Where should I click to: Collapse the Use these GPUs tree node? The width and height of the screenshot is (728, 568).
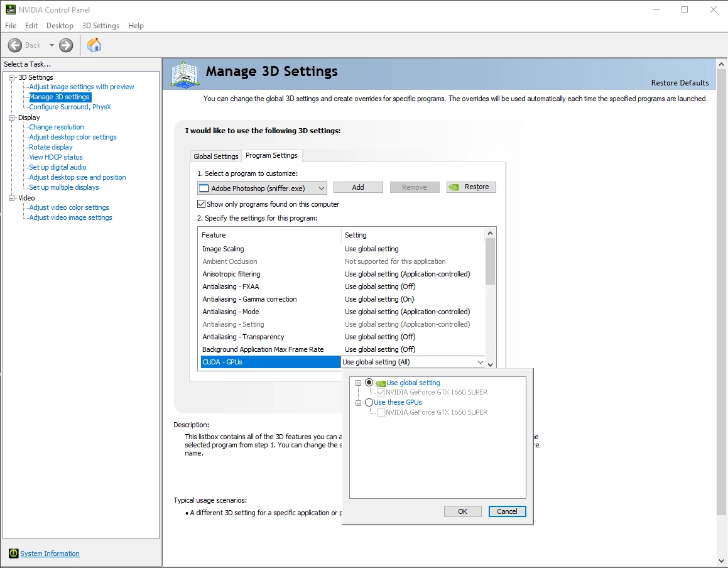tap(358, 403)
